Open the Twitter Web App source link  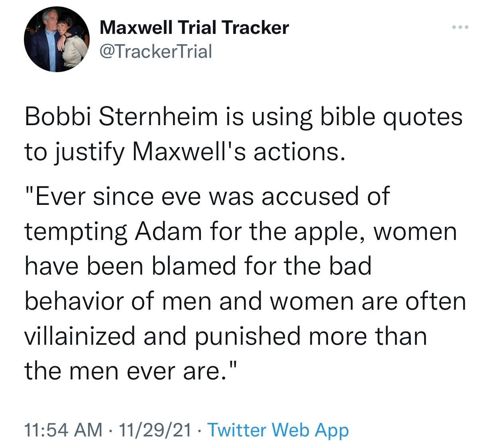coord(278,430)
